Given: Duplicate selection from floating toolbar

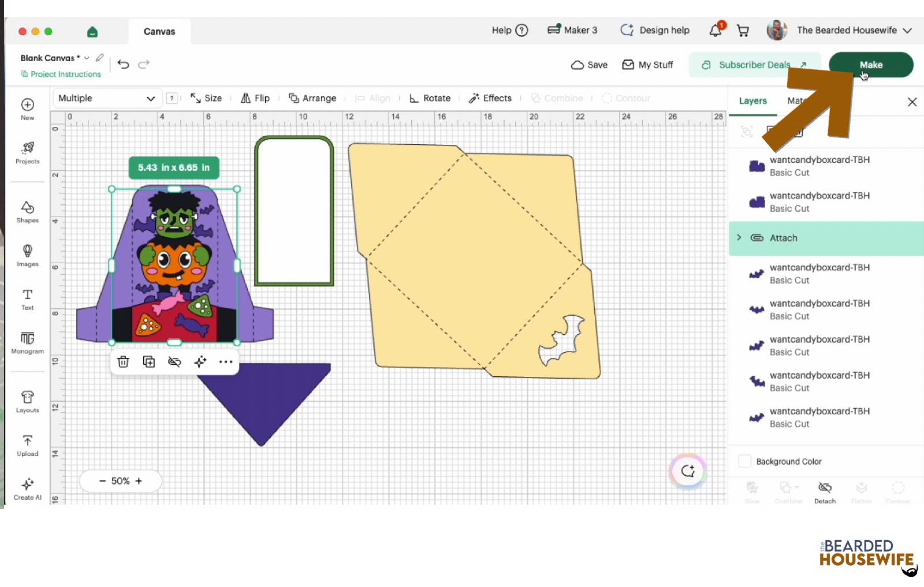Looking at the screenshot, I should (148, 362).
